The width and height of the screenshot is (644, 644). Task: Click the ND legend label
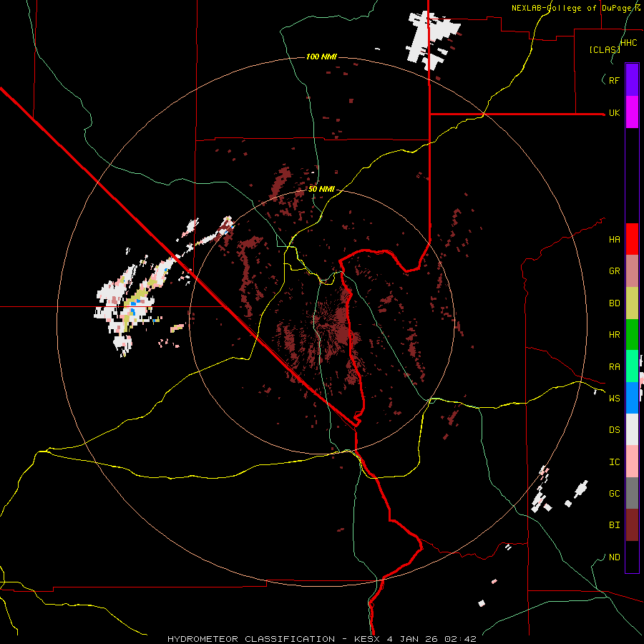(614, 557)
